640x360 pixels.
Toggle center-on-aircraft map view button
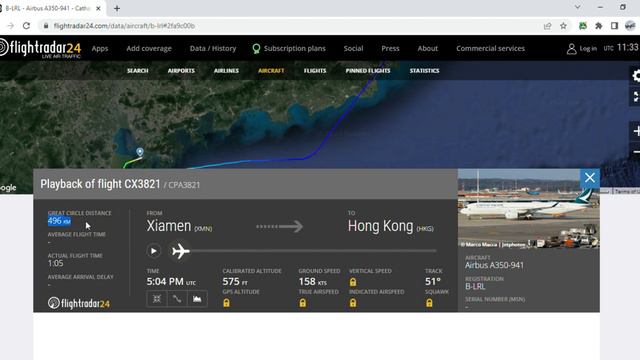tap(157, 299)
